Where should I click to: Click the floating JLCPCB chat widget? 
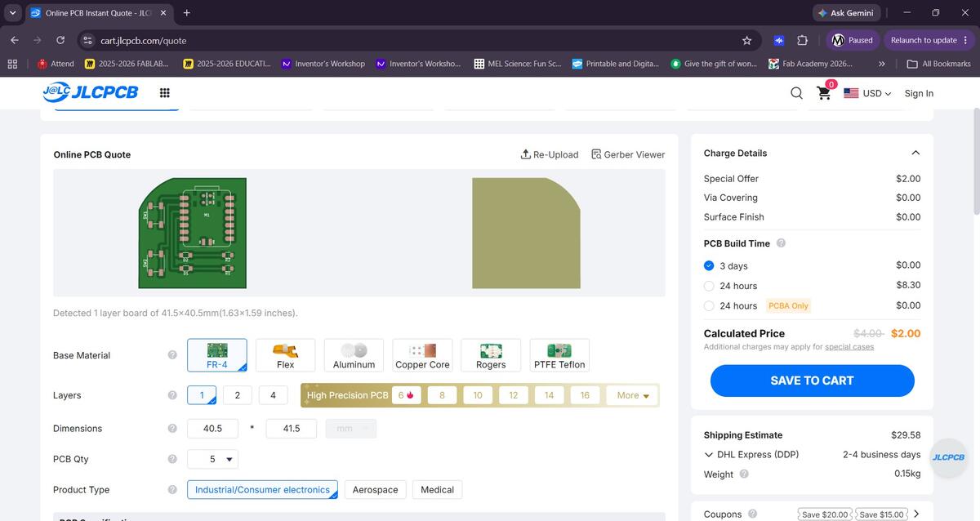click(x=948, y=457)
